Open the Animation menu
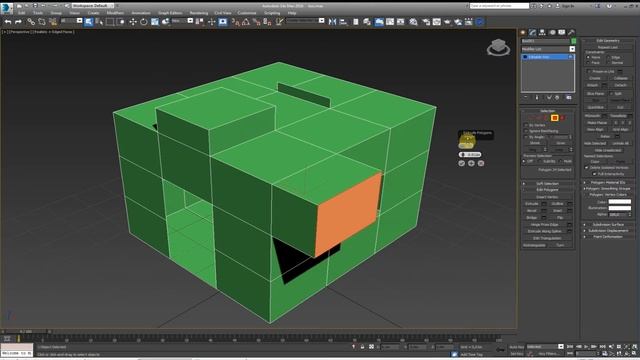 [x=140, y=13]
